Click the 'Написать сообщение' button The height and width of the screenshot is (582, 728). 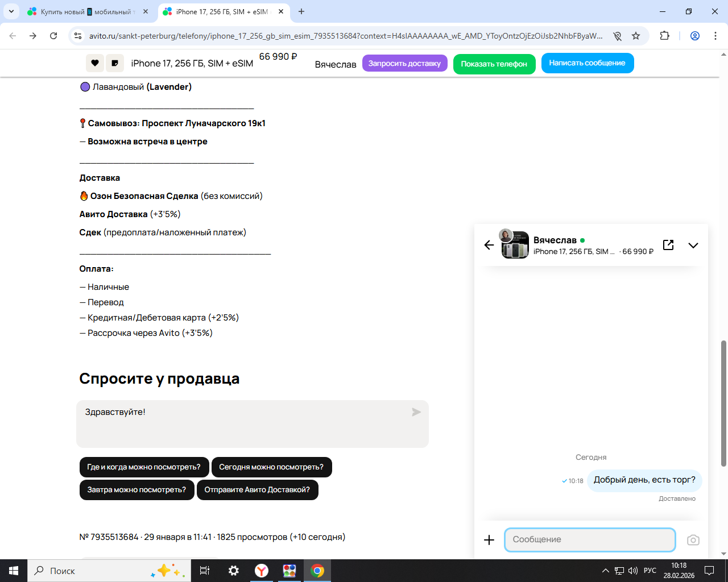click(588, 63)
